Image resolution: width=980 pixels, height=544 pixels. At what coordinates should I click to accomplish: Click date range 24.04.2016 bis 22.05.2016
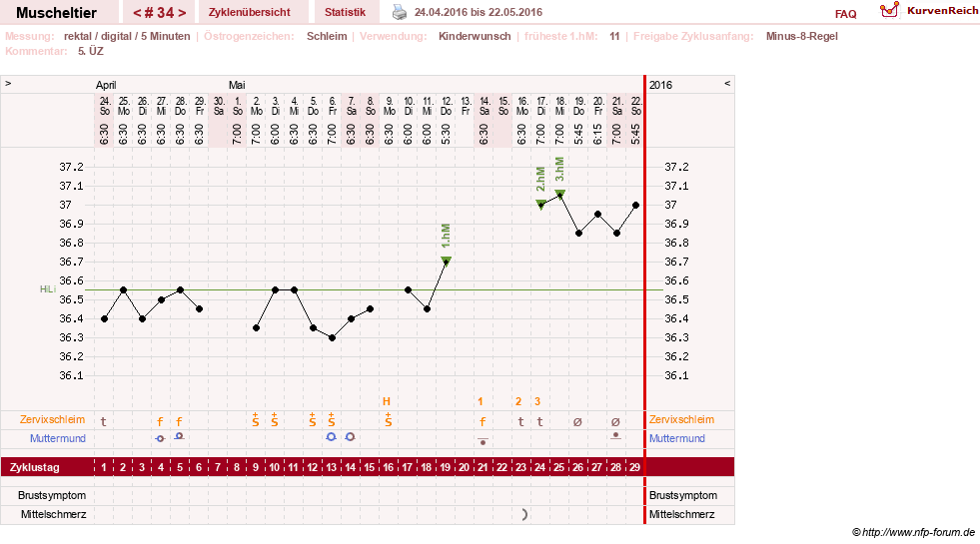click(x=479, y=12)
